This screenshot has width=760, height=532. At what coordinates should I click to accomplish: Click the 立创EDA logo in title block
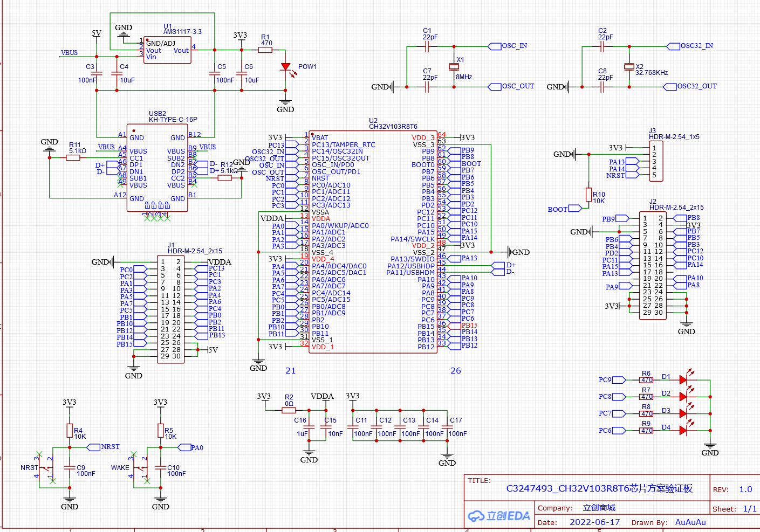click(x=499, y=516)
